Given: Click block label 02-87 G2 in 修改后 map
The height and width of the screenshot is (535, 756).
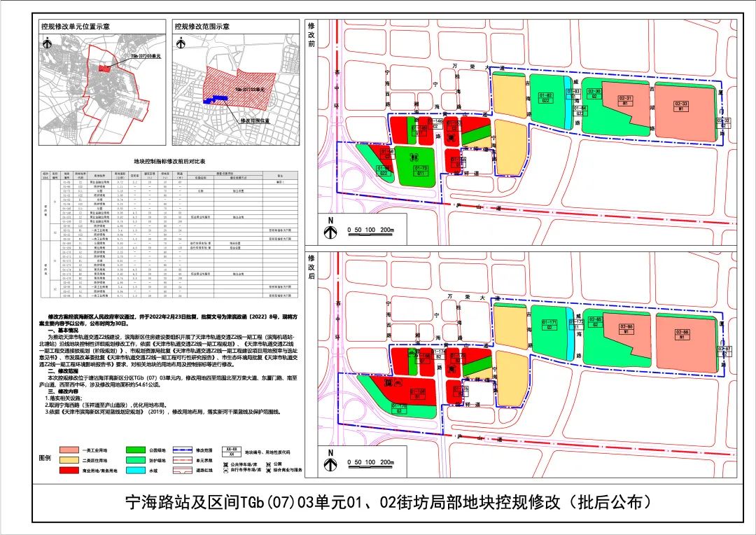Looking at the screenshot, I should coord(724,352).
